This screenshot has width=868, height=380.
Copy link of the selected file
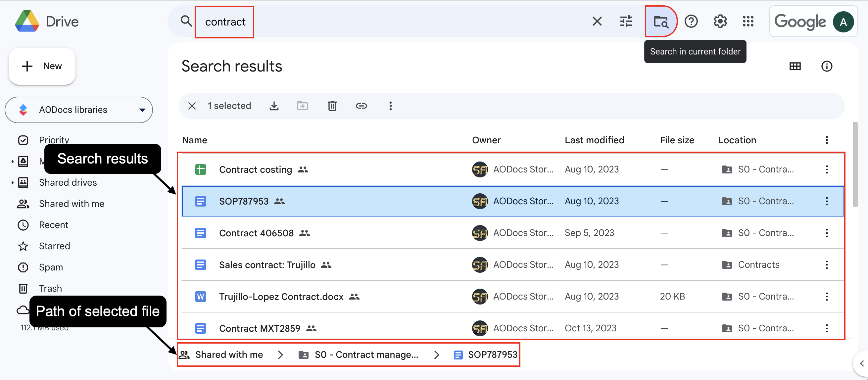tap(361, 106)
